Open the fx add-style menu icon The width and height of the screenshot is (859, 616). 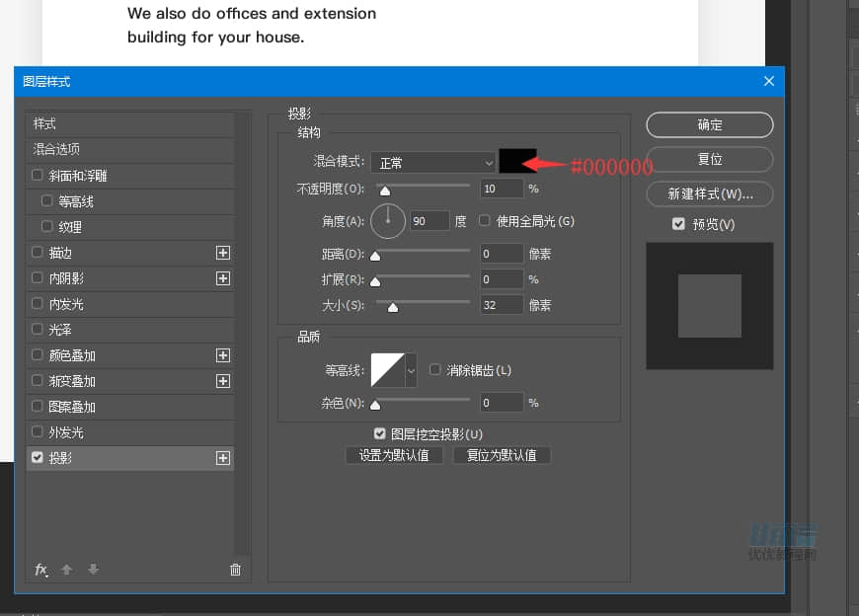point(41,570)
